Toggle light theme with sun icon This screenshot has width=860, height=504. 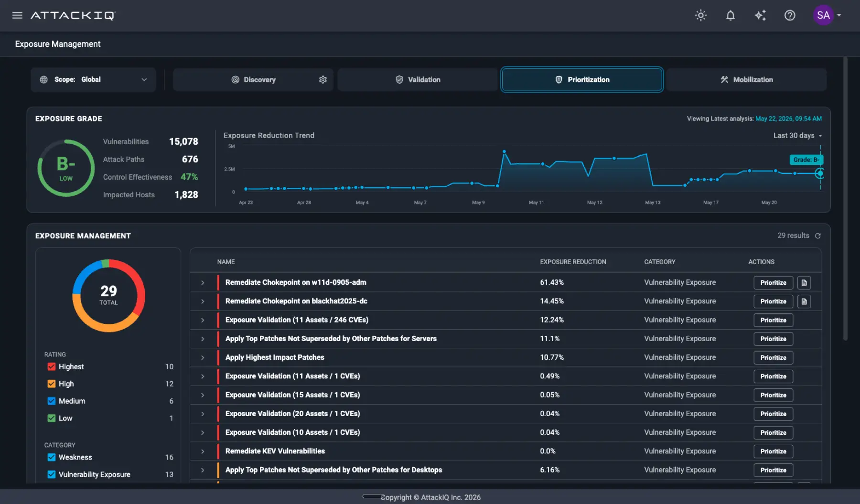pos(700,15)
